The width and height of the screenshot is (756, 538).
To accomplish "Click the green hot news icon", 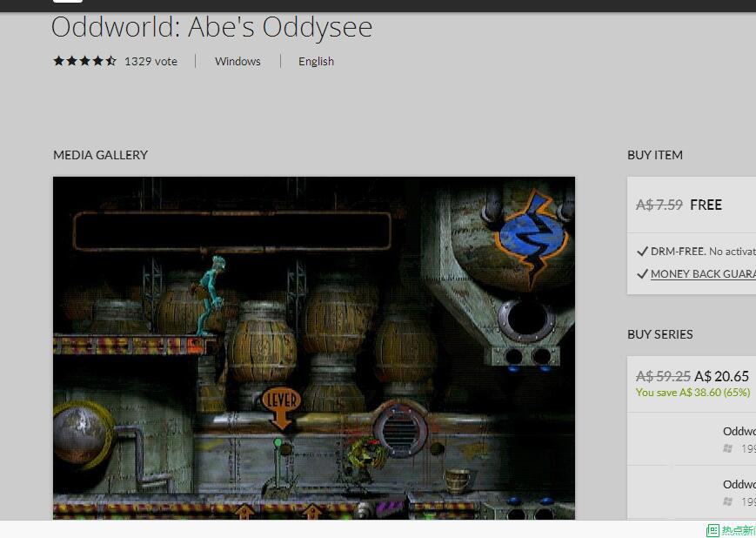I will [x=713, y=530].
